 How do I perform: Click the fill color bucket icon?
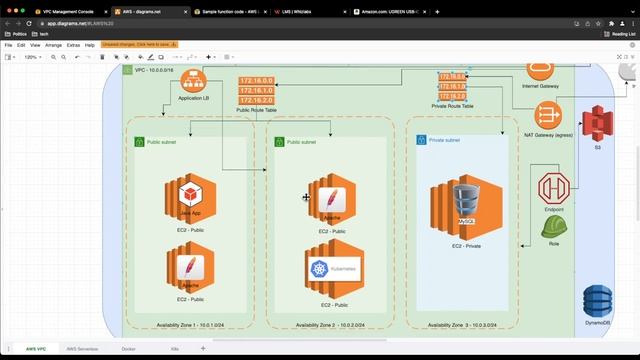pos(140,57)
